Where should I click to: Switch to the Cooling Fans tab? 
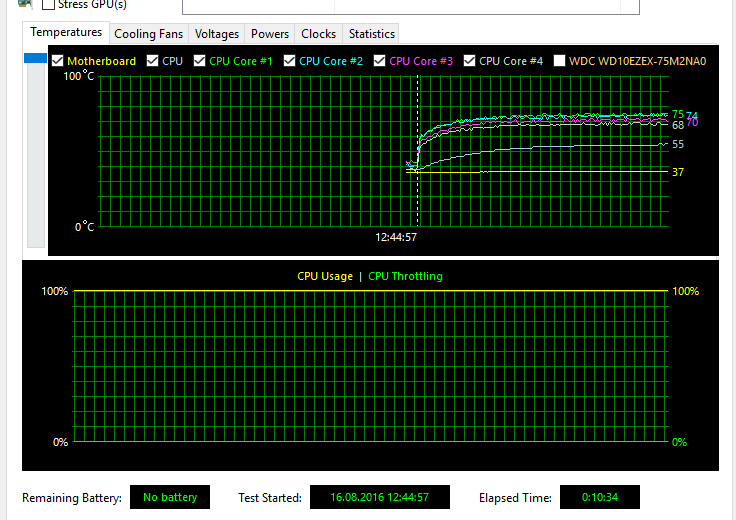point(149,34)
